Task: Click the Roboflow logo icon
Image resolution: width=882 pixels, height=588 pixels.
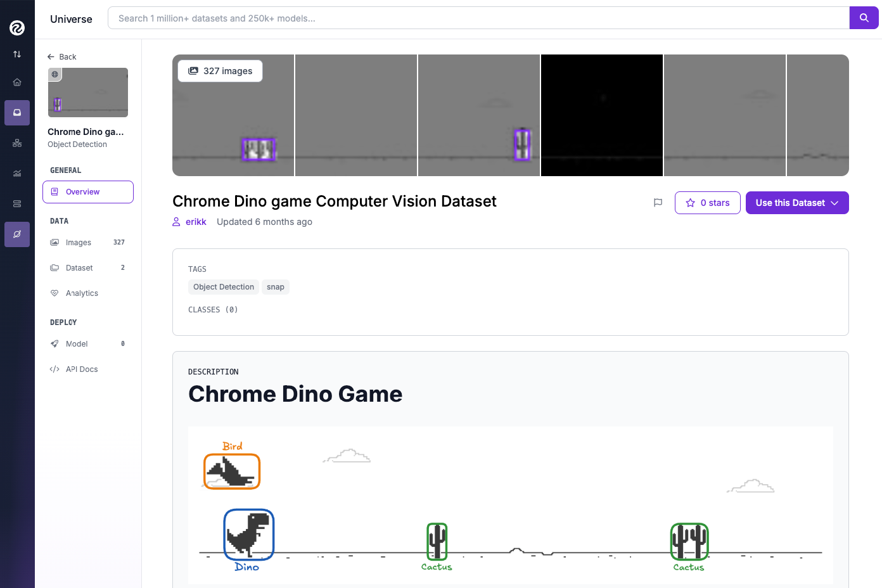Action: tap(17, 27)
